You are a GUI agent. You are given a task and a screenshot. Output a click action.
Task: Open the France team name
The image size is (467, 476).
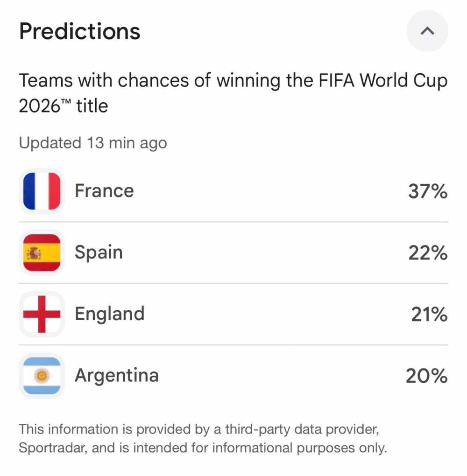pyautogui.click(x=104, y=191)
